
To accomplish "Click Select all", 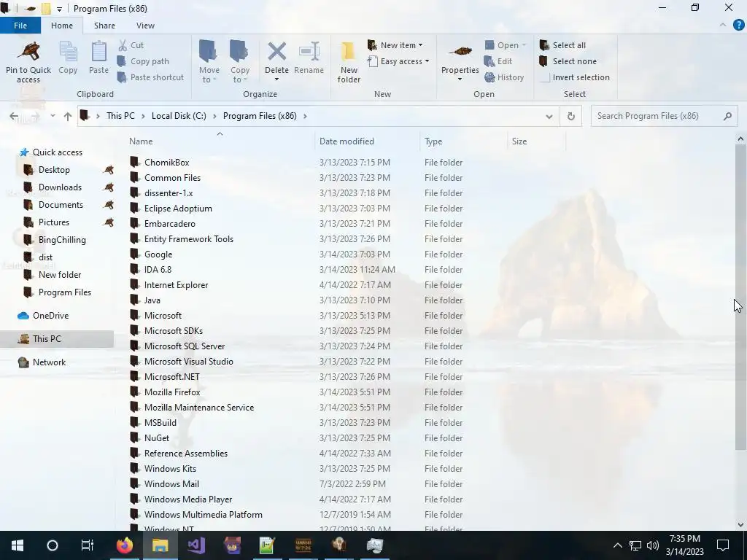I will [x=562, y=45].
